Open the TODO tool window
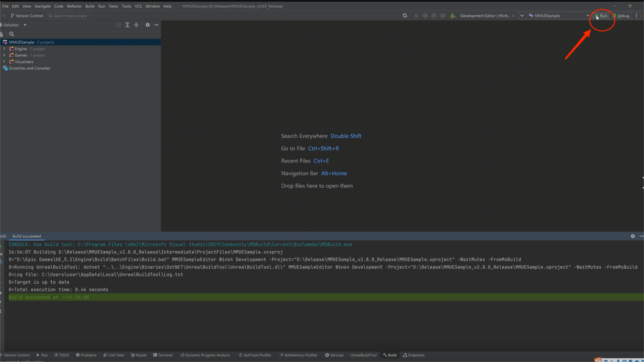644x362 pixels. (x=62, y=355)
